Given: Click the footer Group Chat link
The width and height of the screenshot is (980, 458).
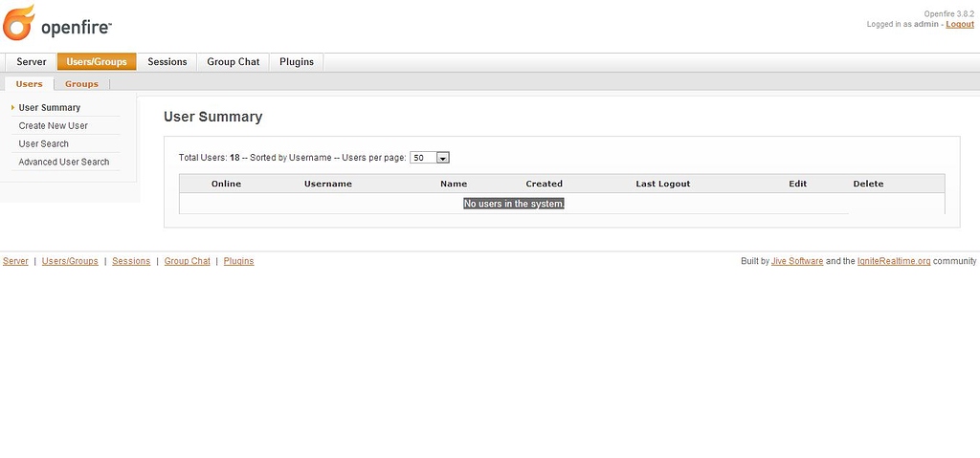Looking at the screenshot, I should pyautogui.click(x=188, y=261).
